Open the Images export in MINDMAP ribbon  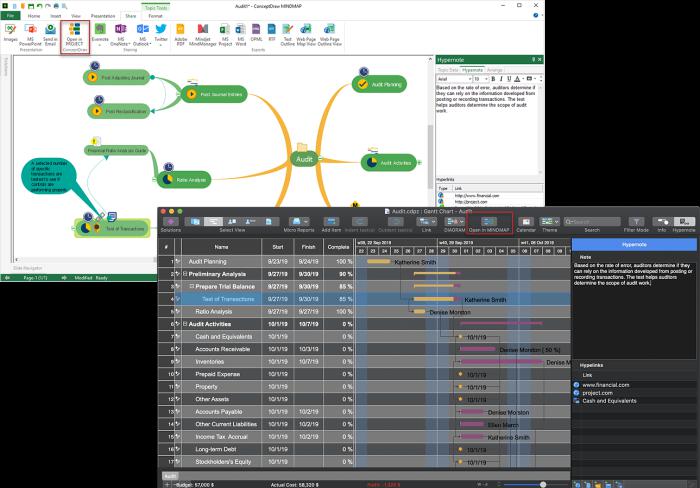[10, 33]
